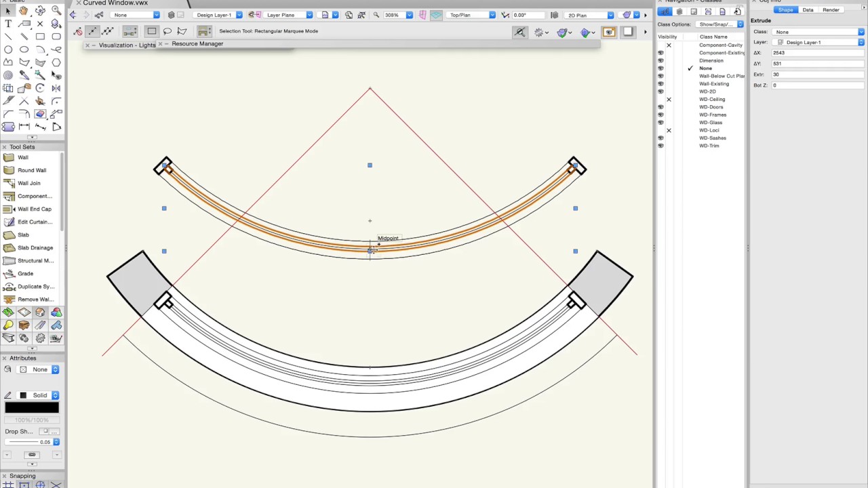868x488 pixels.
Task: Open the black pen color swatch
Action: coord(32,407)
